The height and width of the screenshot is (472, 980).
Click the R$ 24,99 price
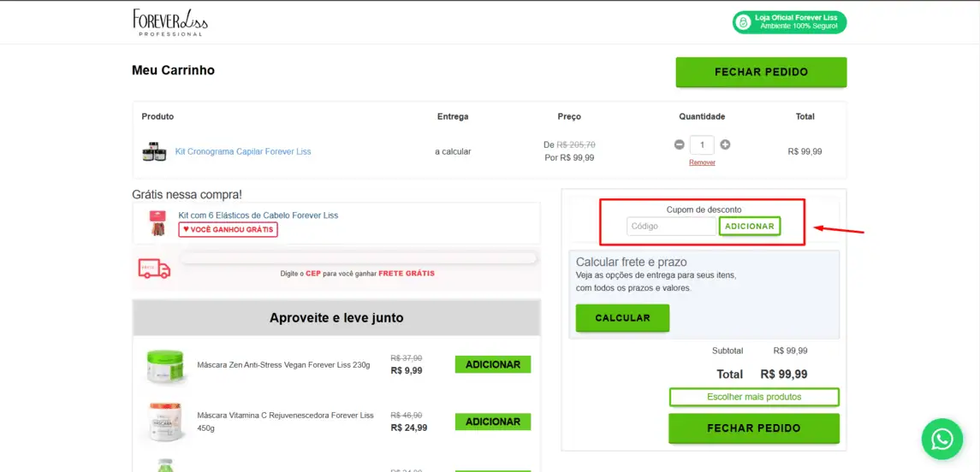409,428
